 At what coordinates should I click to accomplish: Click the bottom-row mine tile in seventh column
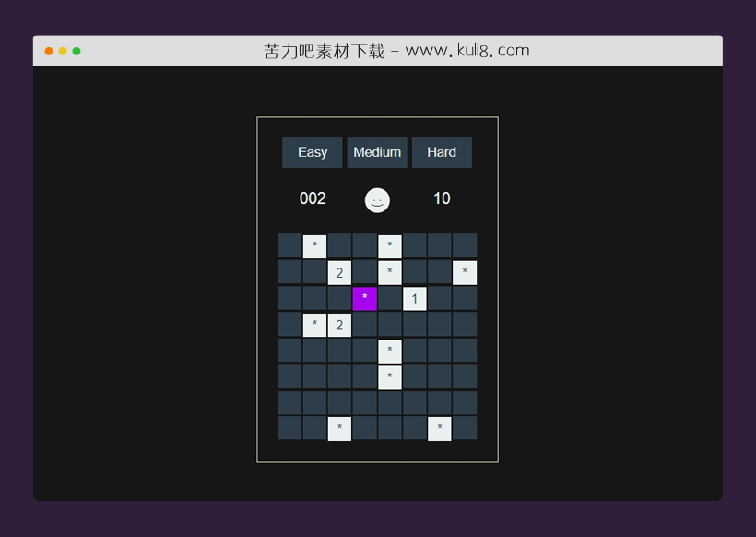[x=440, y=429]
